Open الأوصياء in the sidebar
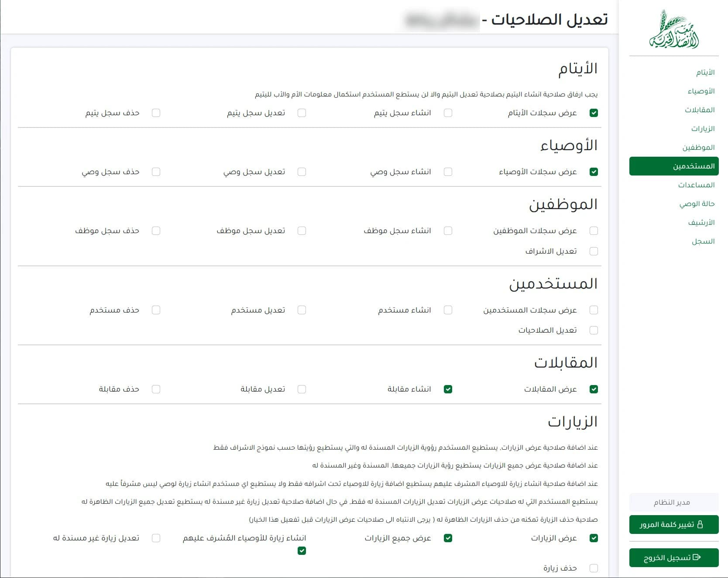 tap(701, 91)
